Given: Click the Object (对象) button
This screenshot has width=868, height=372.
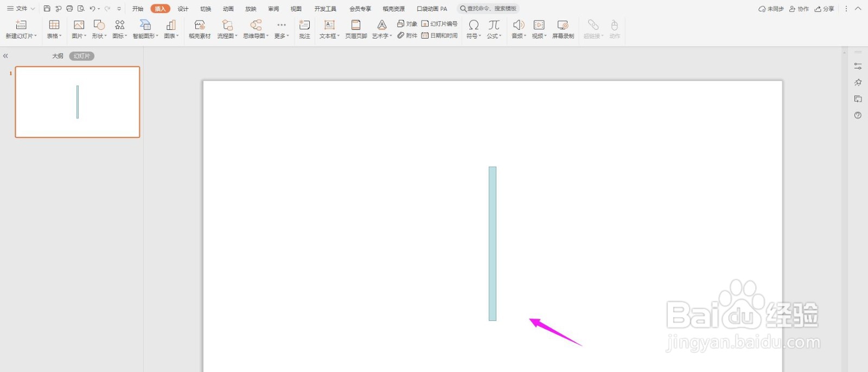Looking at the screenshot, I should click(x=407, y=24).
